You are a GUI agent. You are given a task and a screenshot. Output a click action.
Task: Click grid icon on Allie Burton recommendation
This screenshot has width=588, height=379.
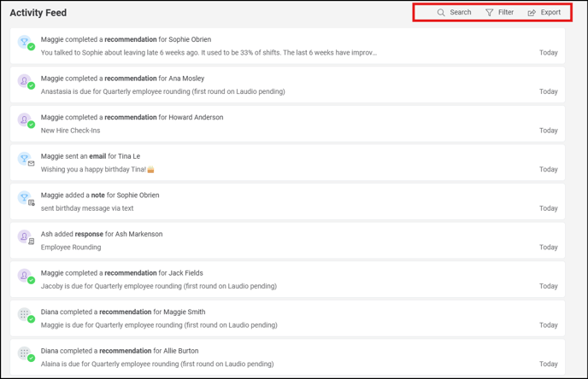point(25,353)
